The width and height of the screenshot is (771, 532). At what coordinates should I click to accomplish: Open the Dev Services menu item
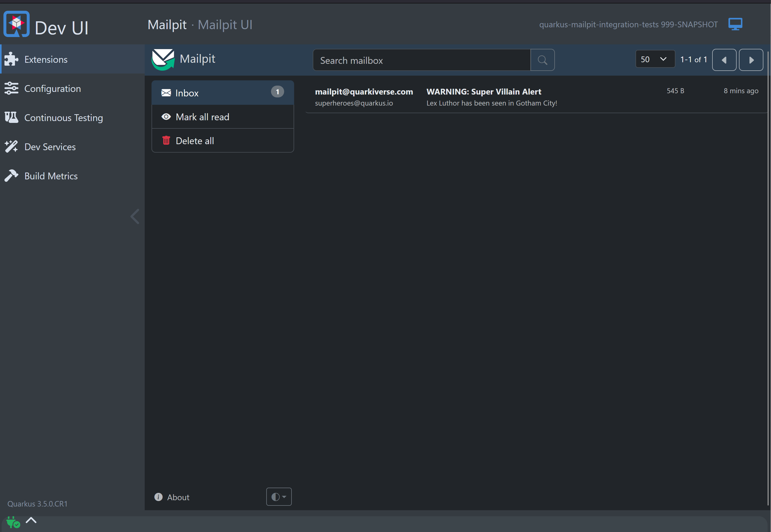[50, 147]
